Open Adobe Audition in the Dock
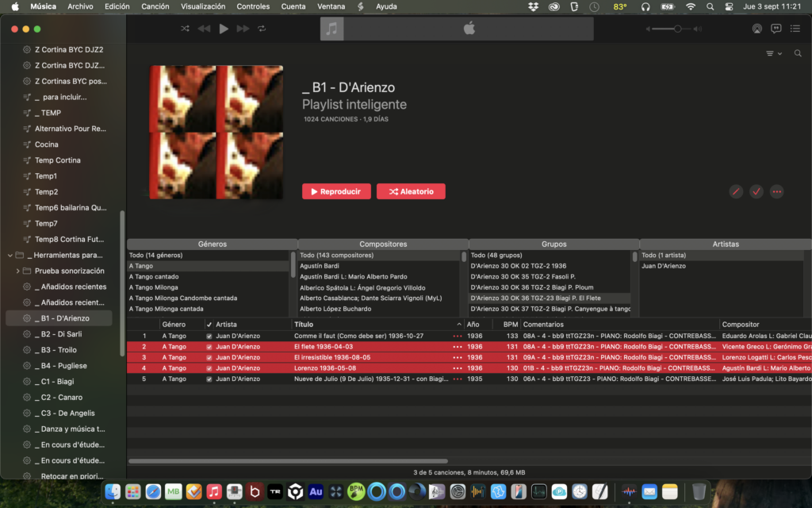 click(x=316, y=491)
